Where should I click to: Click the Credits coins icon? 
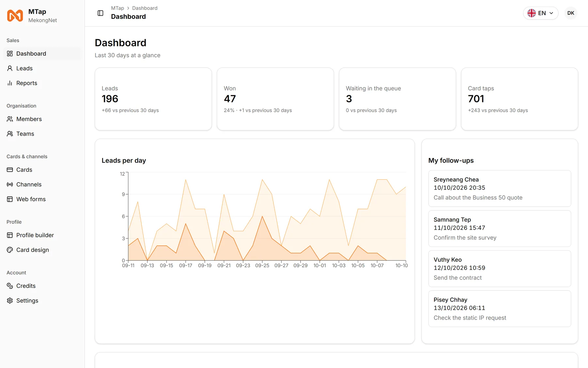[10, 286]
